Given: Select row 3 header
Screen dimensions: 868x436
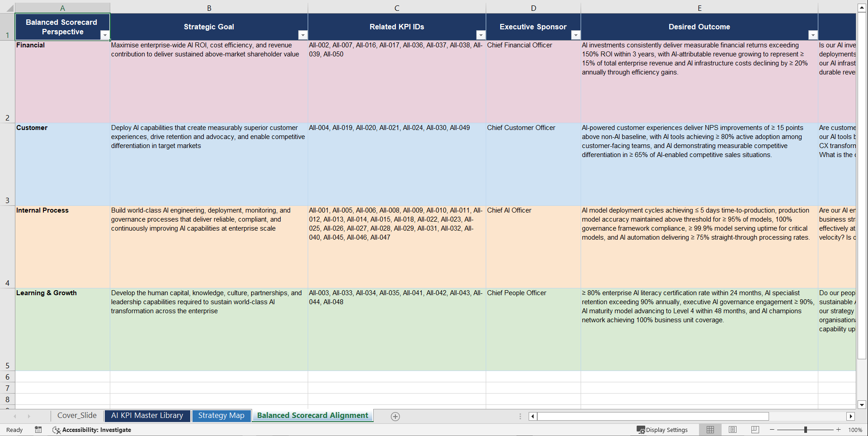Looking at the screenshot, I should click(7, 164).
